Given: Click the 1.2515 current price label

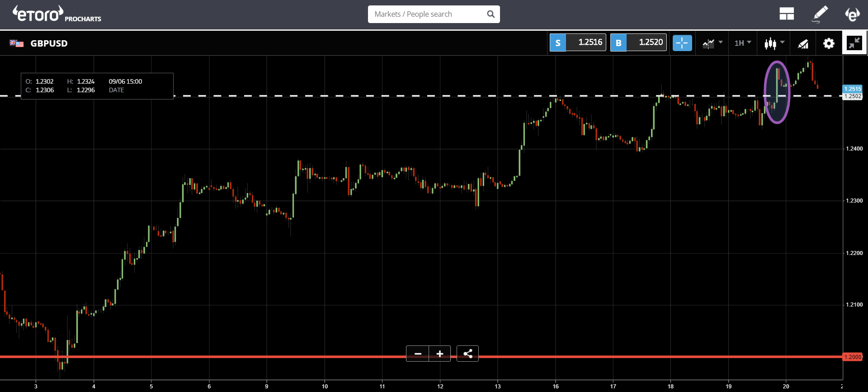Looking at the screenshot, I should 853,89.
